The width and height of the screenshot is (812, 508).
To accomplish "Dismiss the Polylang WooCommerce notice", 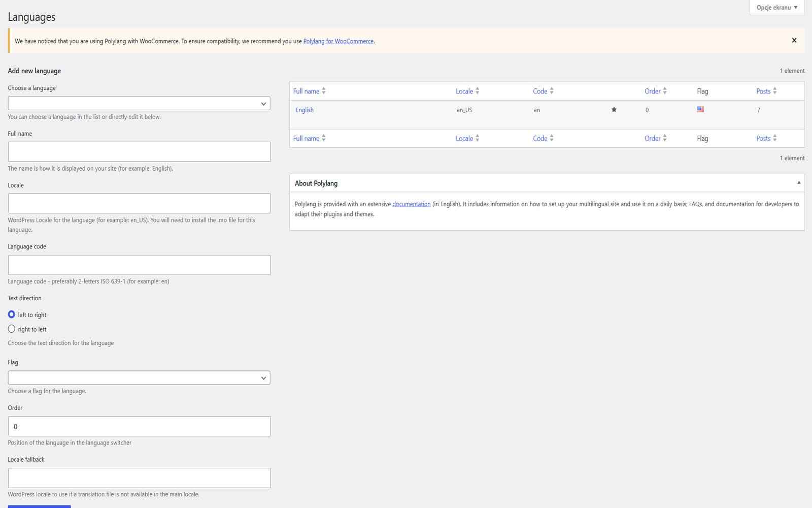I will (794, 40).
